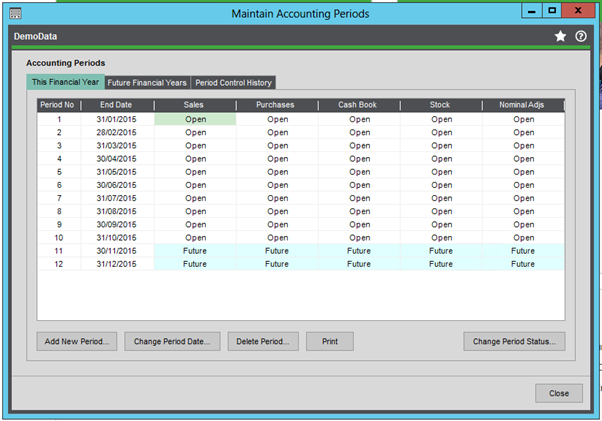Viewport: 602px width, 421px height.
Task: Click period number 10 cell
Action: tap(59, 238)
